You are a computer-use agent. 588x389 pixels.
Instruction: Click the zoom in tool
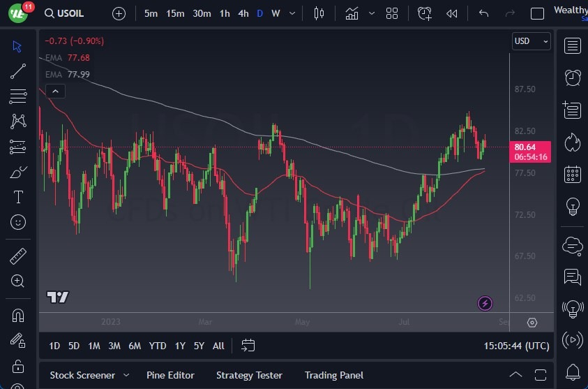click(18, 281)
